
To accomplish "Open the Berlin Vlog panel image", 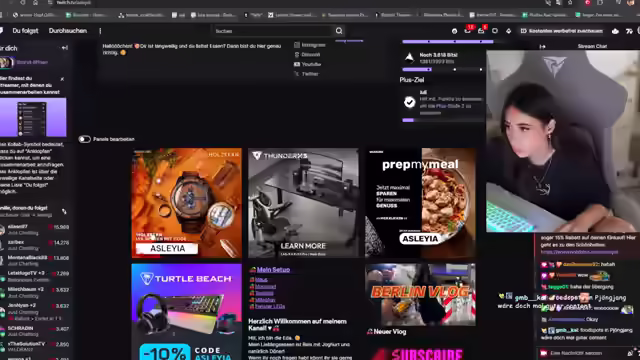I will [420, 294].
